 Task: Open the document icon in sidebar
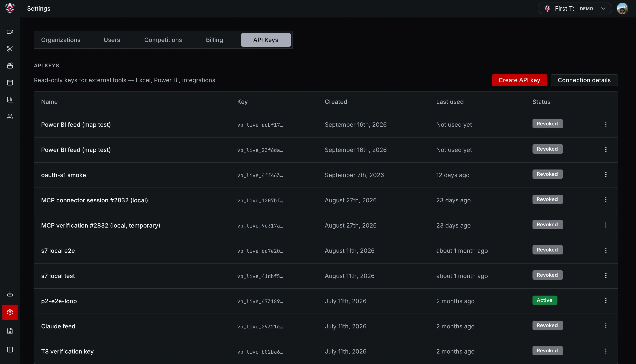(10, 331)
